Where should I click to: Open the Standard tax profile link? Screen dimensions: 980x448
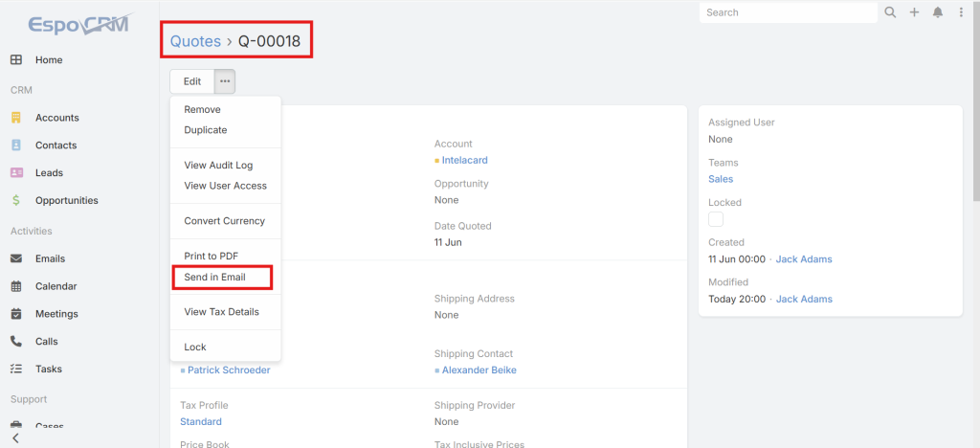click(x=201, y=421)
